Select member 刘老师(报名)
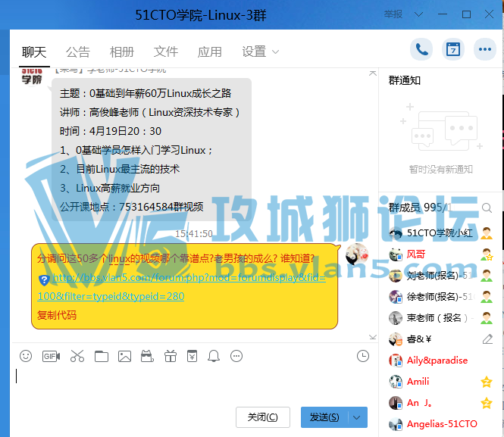This screenshot has width=504, height=437. pyautogui.click(x=441, y=276)
